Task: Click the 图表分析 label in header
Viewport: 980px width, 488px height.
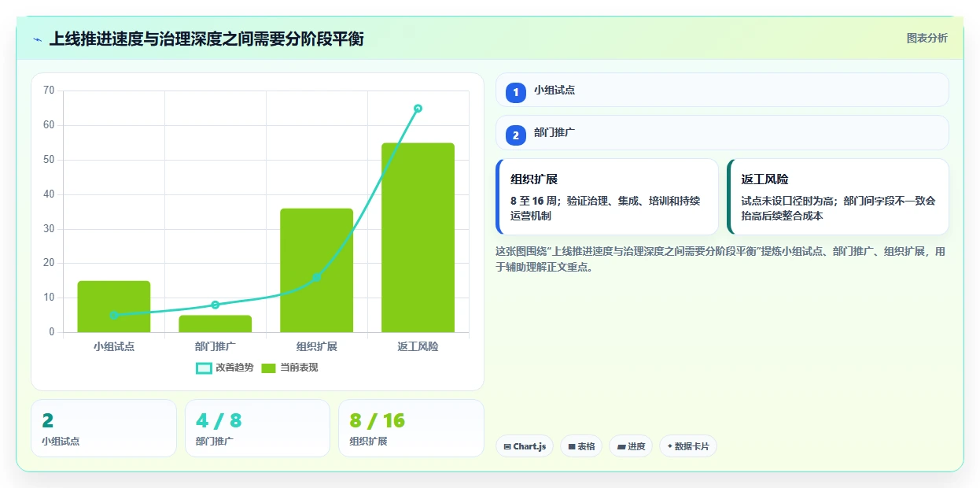Action: click(x=927, y=38)
